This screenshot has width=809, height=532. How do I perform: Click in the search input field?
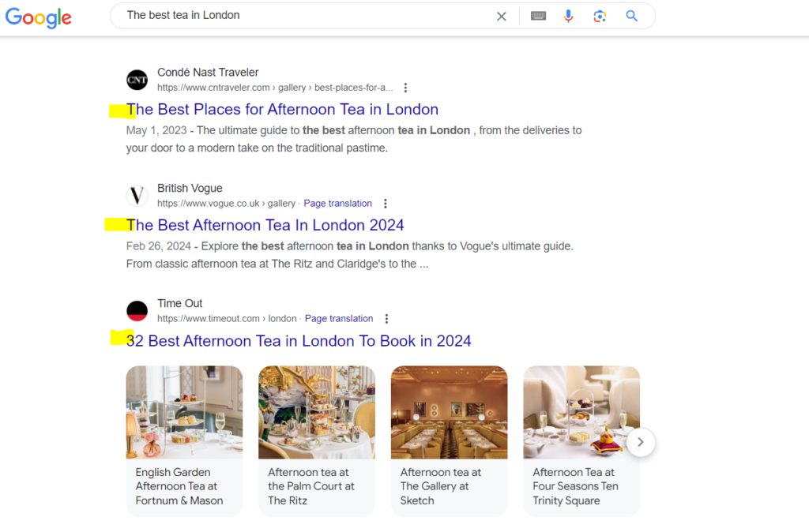pyautogui.click(x=300, y=16)
